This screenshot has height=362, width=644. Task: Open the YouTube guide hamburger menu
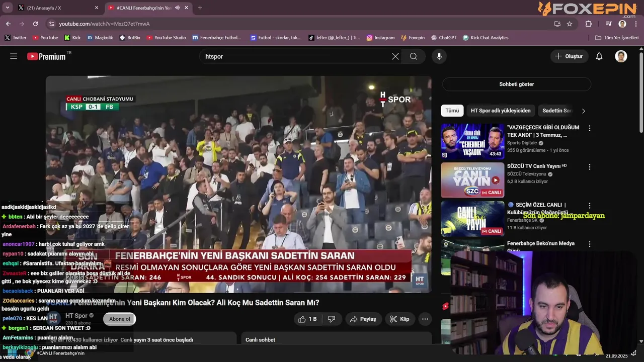[x=14, y=56]
